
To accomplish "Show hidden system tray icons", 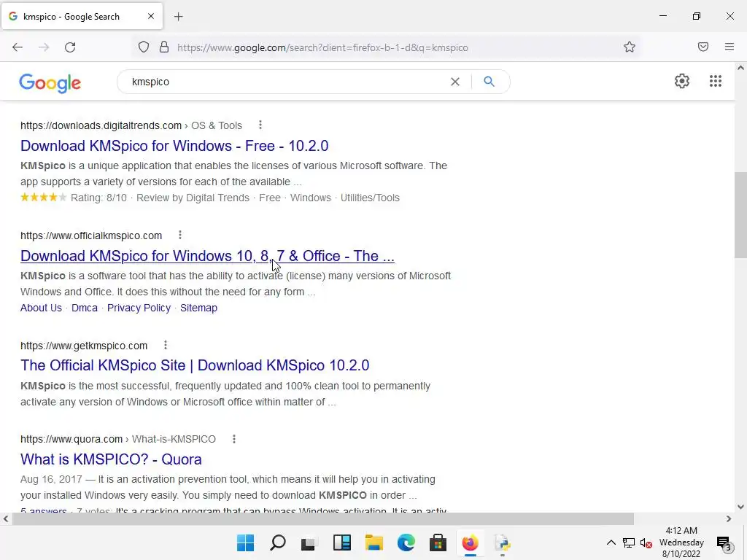I will tap(611, 542).
